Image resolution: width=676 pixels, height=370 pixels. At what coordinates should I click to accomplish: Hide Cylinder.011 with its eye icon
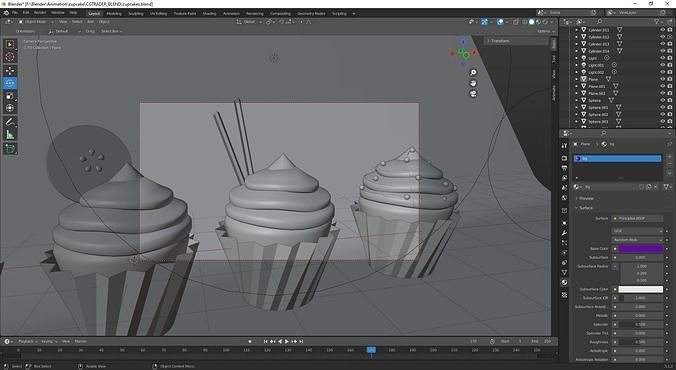[x=662, y=30]
